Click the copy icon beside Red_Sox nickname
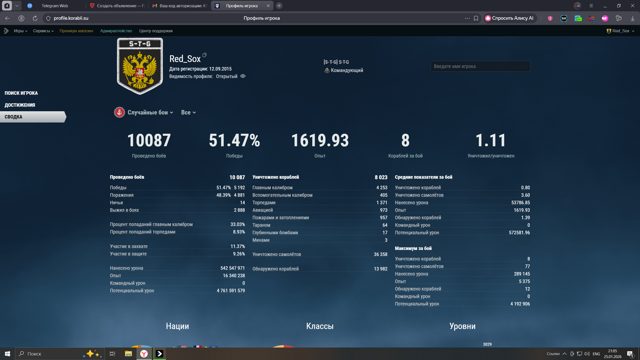The image size is (640, 360). click(204, 55)
